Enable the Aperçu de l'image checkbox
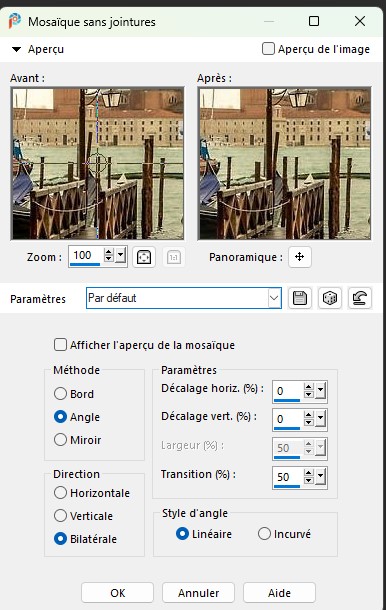The image size is (386, 610). tap(268, 49)
